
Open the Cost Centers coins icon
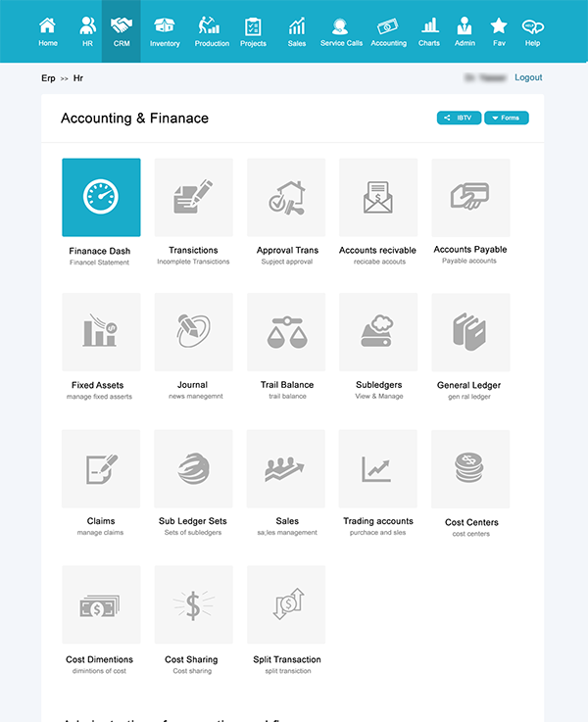tap(470, 468)
